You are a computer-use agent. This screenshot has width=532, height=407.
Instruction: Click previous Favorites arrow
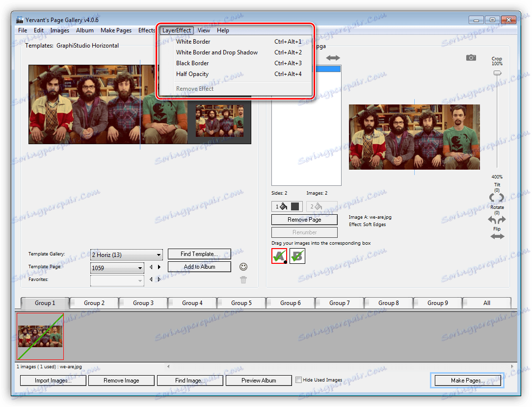point(151,279)
